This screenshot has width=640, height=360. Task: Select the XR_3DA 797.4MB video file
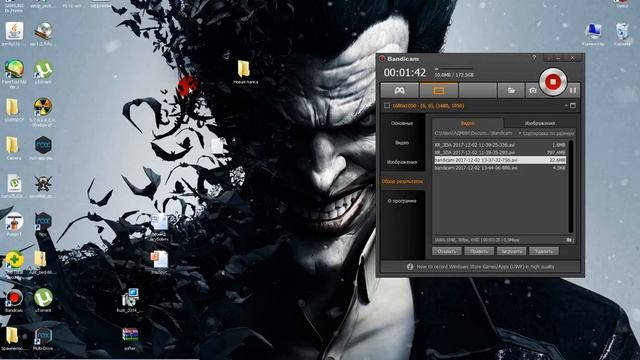(500, 152)
